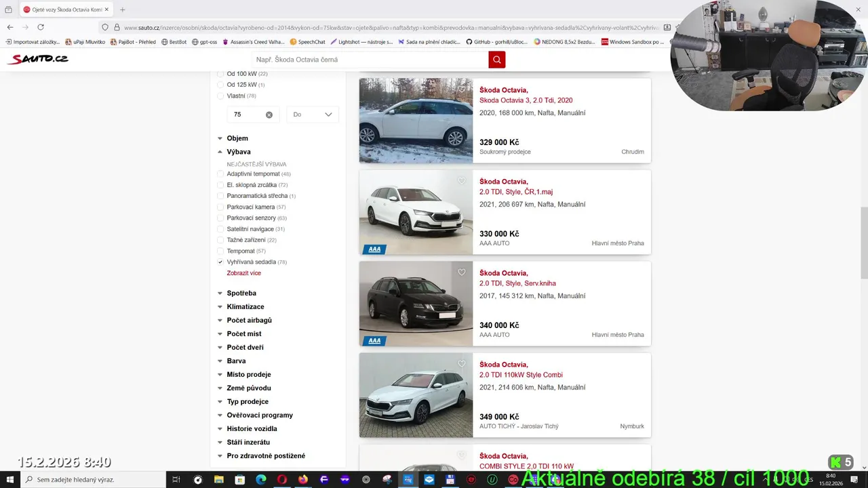
Task: Check El. sklopná zrcátka equipment
Action: point(220,185)
